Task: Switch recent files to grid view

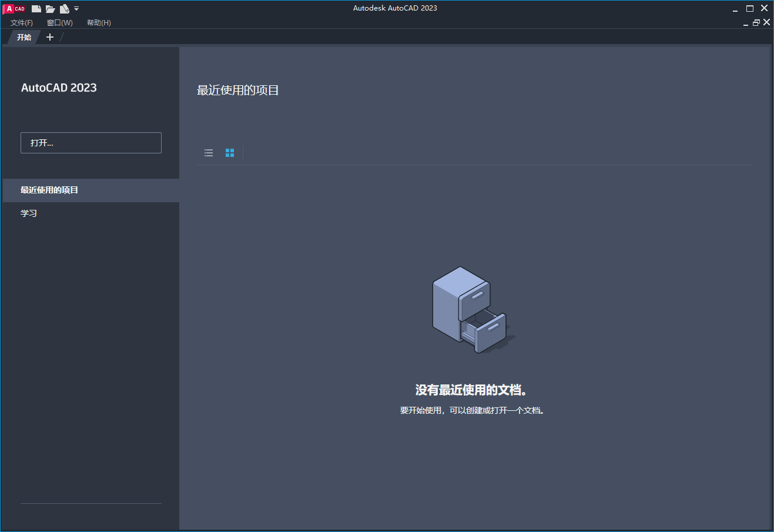Action: [230, 153]
